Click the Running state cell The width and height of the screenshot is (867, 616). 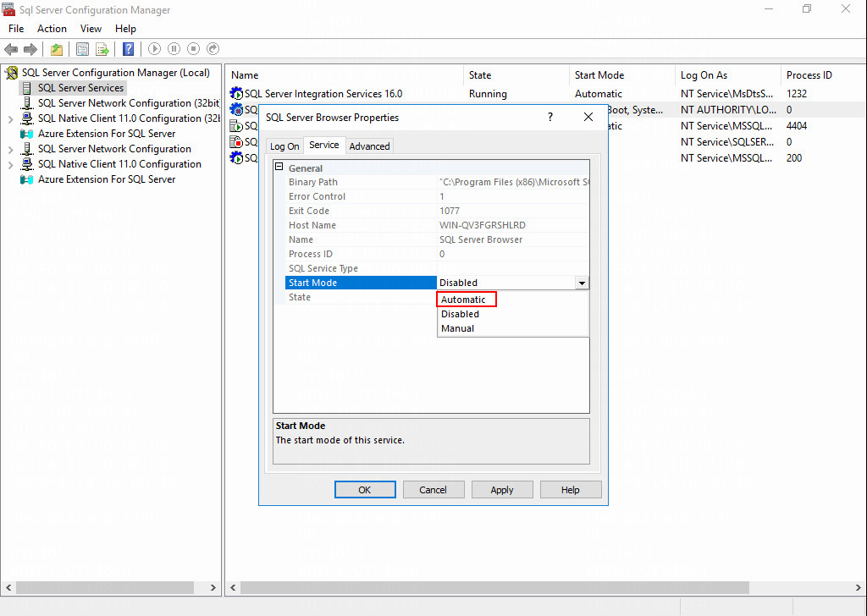488,94
